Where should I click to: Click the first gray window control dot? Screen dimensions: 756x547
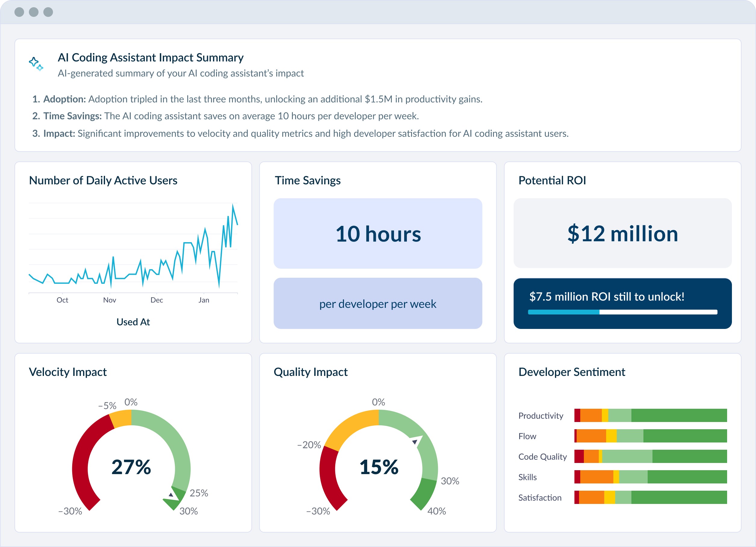tap(19, 12)
